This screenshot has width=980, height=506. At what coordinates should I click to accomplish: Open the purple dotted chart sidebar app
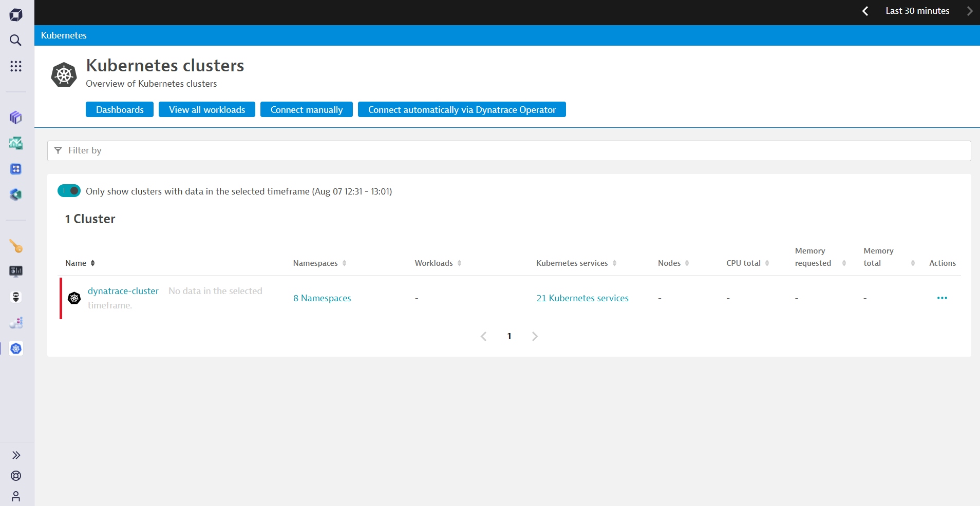(x=16, y=323)
